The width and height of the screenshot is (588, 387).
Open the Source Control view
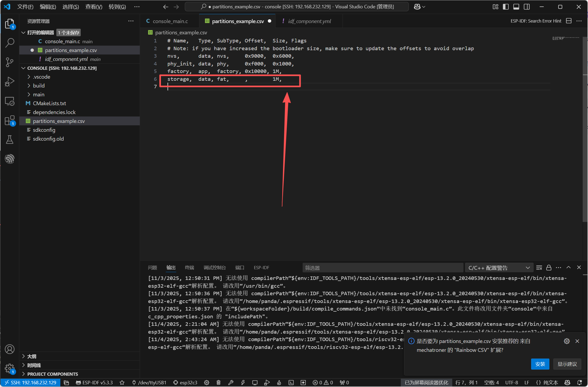10,62
